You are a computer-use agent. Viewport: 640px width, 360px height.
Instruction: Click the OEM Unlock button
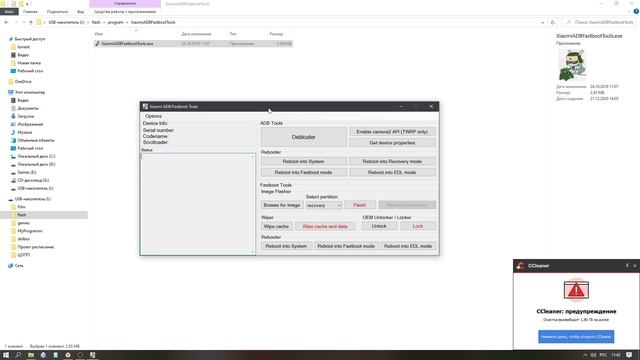click(379, 226)
